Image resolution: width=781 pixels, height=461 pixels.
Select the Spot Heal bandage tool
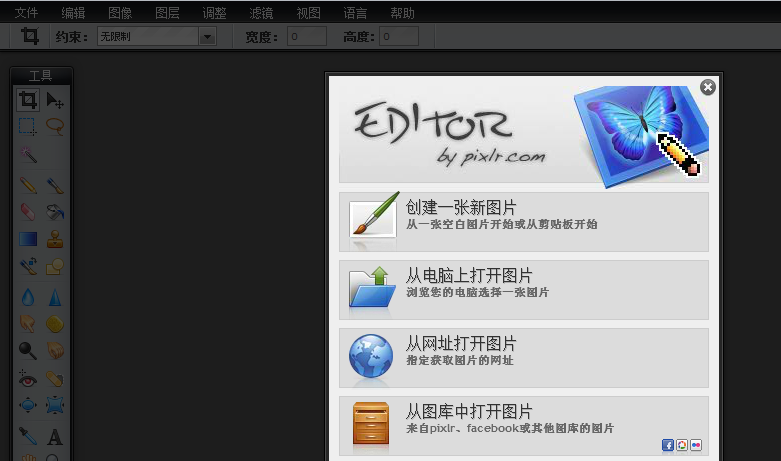[55, 379]
